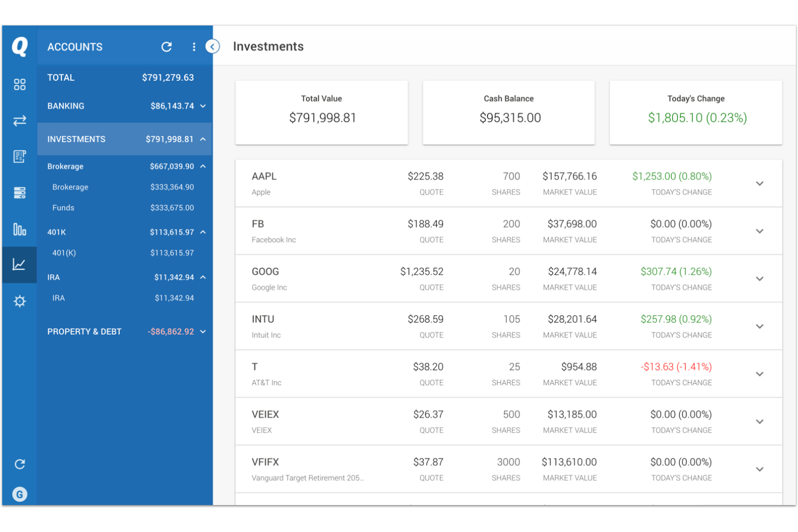Select the investments line-chart icon in the sidebar

(19, 264)
